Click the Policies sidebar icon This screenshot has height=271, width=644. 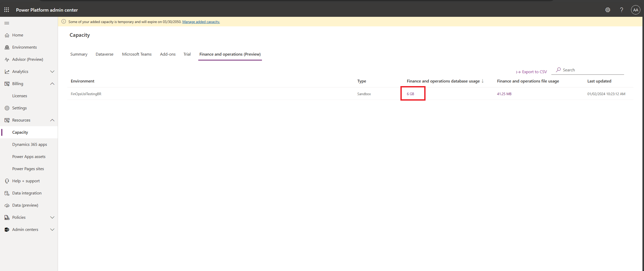click(x=7, y=217)
